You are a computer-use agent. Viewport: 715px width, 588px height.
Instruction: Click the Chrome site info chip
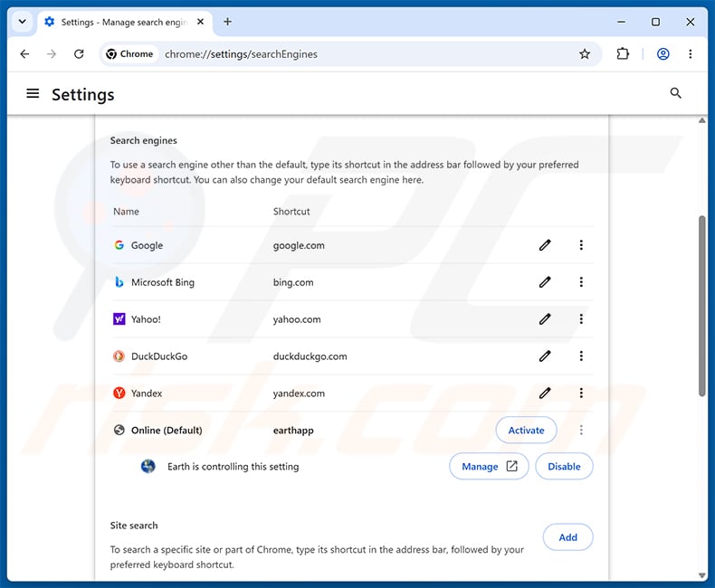pyautogui.click(x=130, y=53)
